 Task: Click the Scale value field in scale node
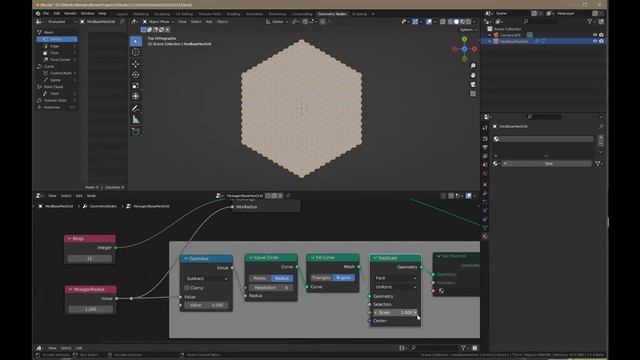point(396,312)
